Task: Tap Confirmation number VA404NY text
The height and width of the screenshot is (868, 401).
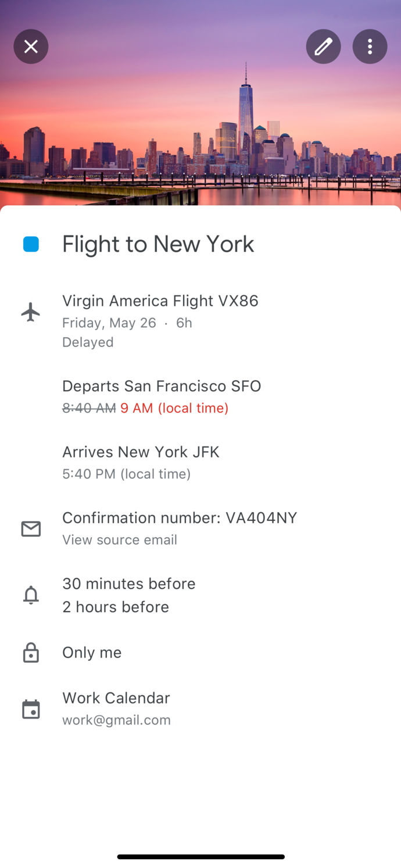Action: click(x=180, y=517)
